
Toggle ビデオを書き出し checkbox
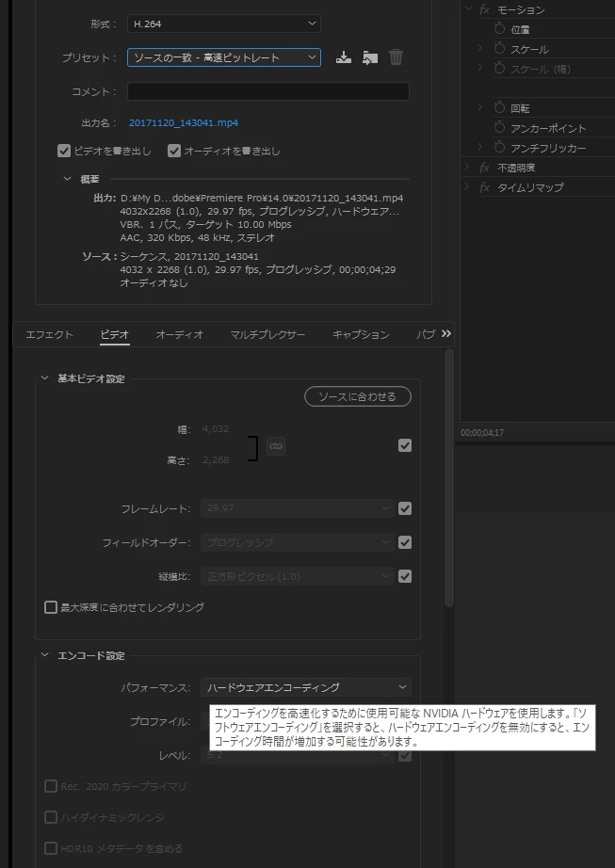pyautogui.click(x=64, y=151)
